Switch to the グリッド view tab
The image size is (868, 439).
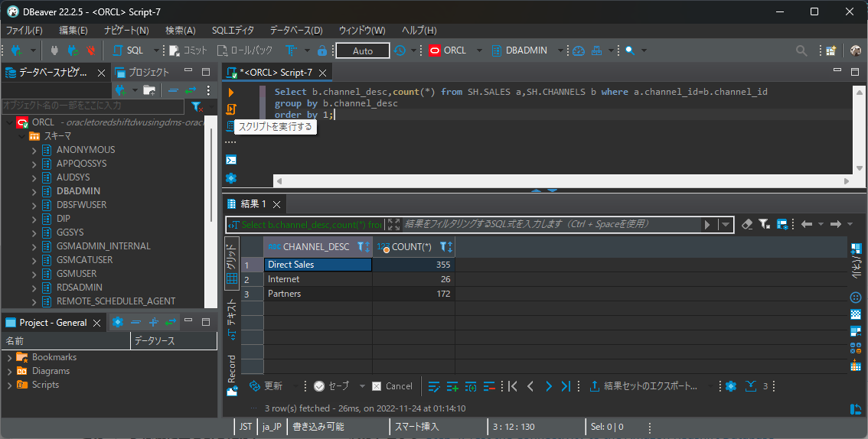click(x=231, y=262)
